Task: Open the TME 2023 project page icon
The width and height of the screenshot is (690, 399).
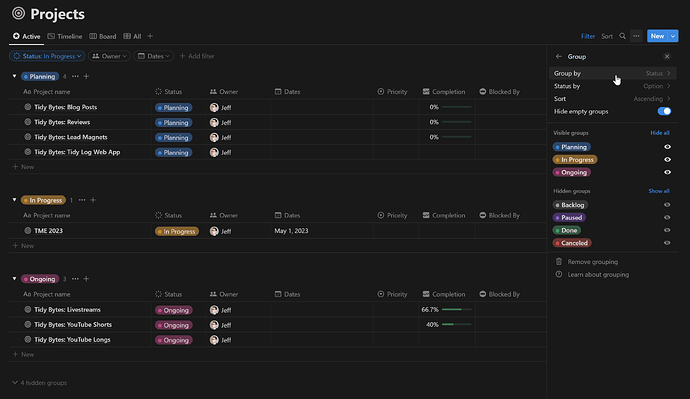Action: tap(28, 231)
